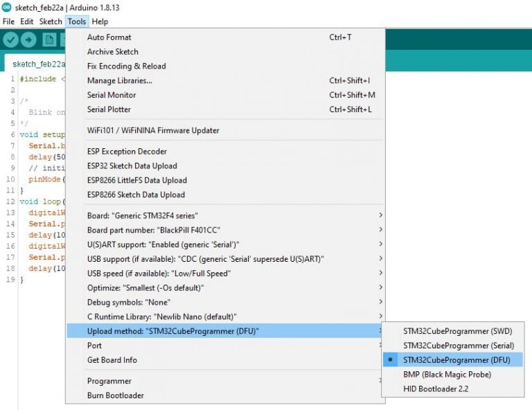
Task: Pick HID Bootloader 2.2 upload option
Action: (x=436, y=389)
